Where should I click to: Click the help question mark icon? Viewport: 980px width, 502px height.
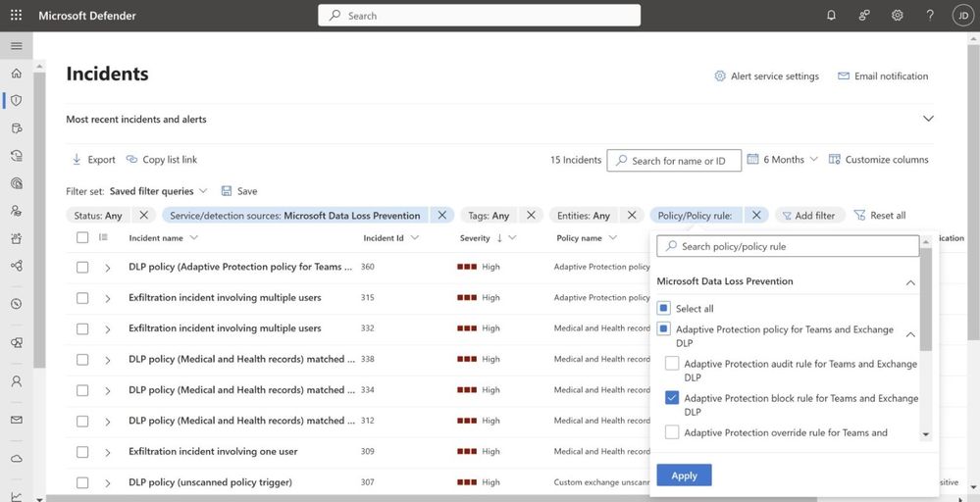tap(929, 16)
